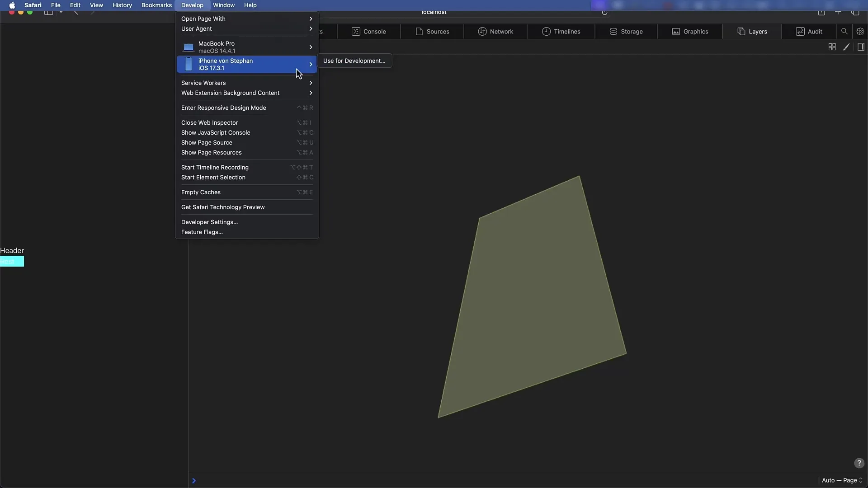Screen dimensions: 868x488
Task: Click the iPhone device icon in menu
Action: [189, 64]
